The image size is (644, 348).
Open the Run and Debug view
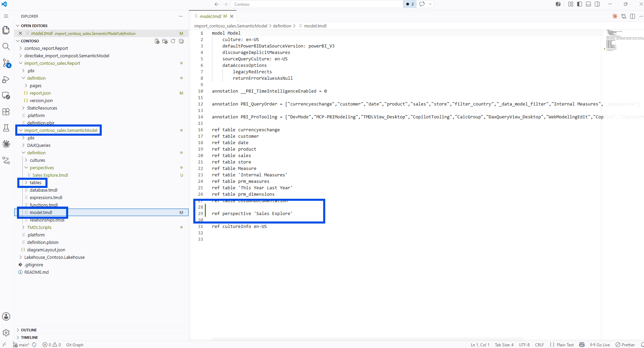click(x=6, y=79)
